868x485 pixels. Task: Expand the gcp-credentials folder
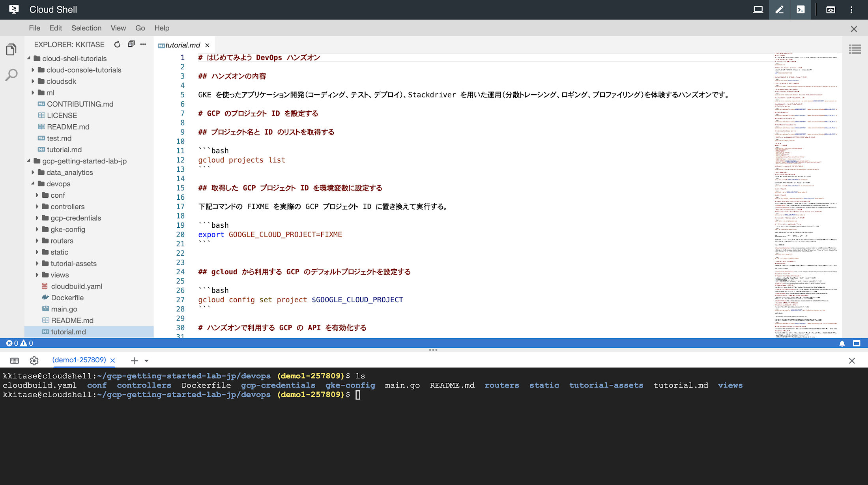coord(37,218)
